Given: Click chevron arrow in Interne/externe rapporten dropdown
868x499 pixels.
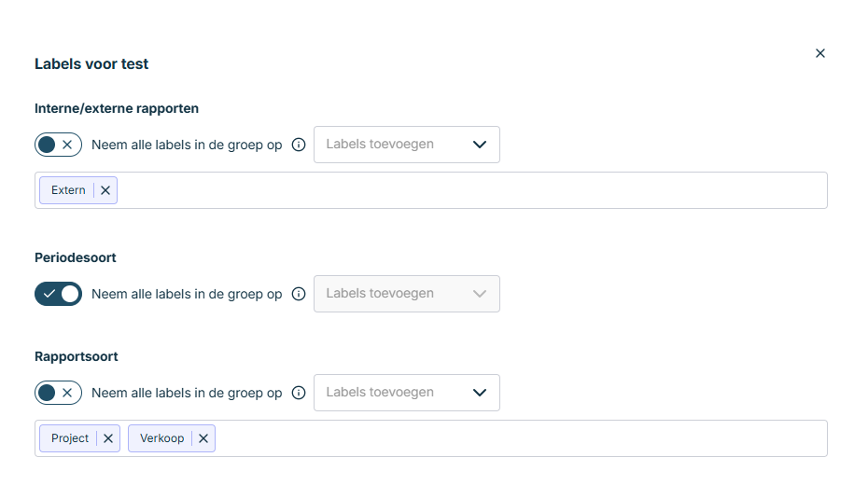Looking at the screenshot, I should (480, 145).
